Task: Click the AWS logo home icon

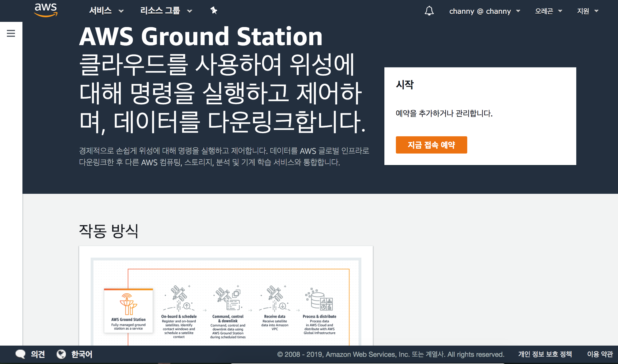Action: (x=46, y=10)
